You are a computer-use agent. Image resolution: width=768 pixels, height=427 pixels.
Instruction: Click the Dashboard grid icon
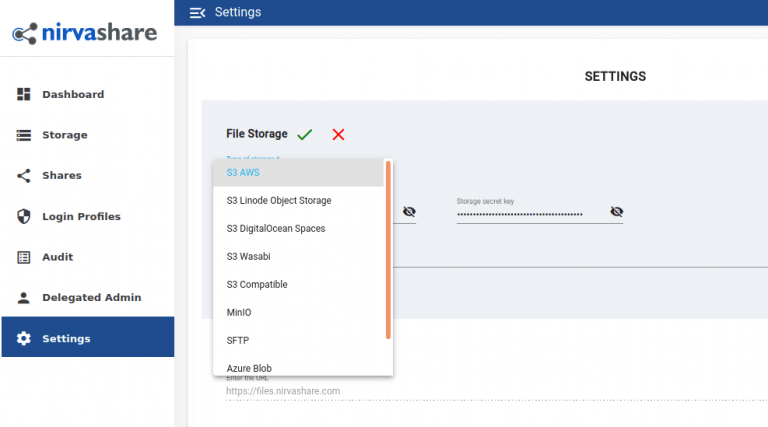[24, 94]
